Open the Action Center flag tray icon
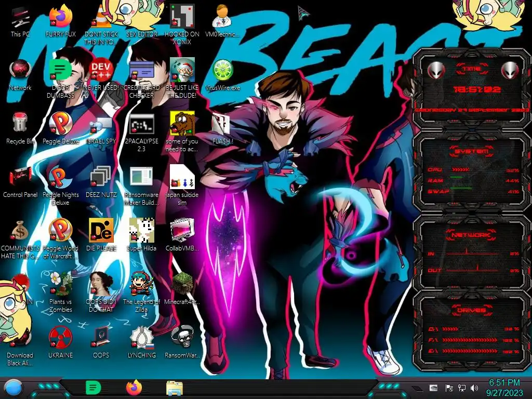Screen dimensions: 532x399 (449, 388)
